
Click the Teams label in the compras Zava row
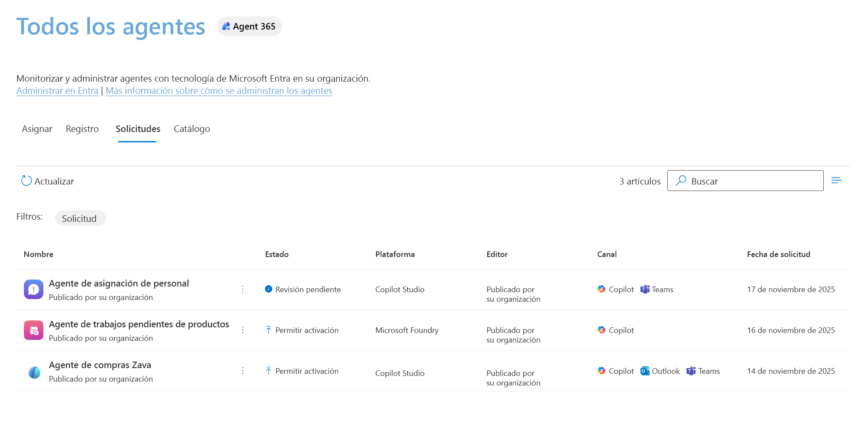point(709,371)
